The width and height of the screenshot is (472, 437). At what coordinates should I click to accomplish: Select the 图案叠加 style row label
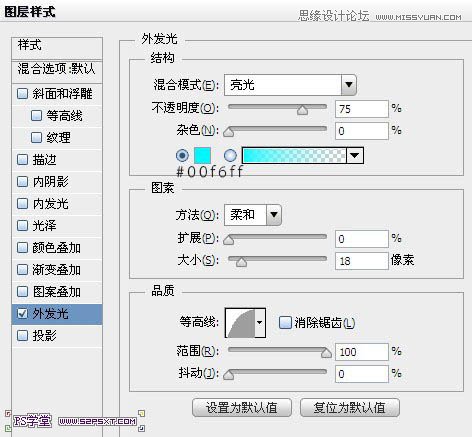tap(57, 292)
